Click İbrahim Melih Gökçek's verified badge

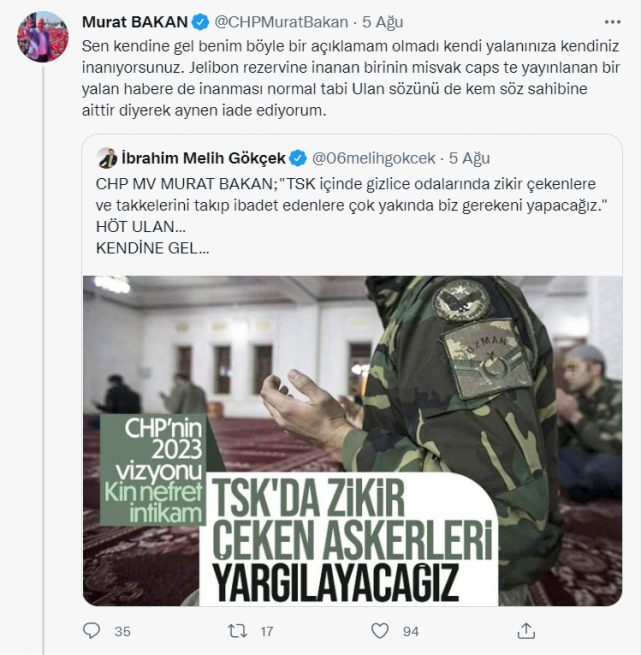(298, 158)
